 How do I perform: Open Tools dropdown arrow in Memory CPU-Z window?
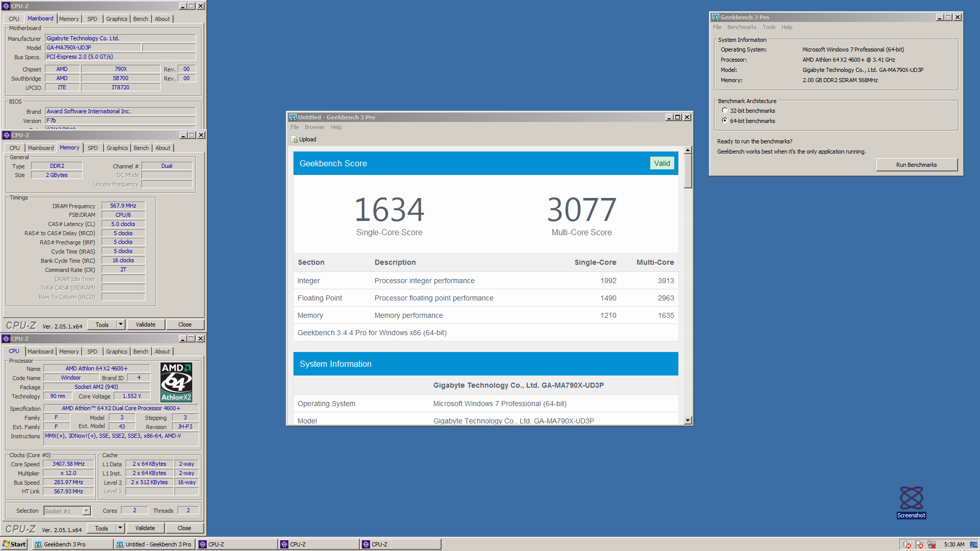[121, 324]
